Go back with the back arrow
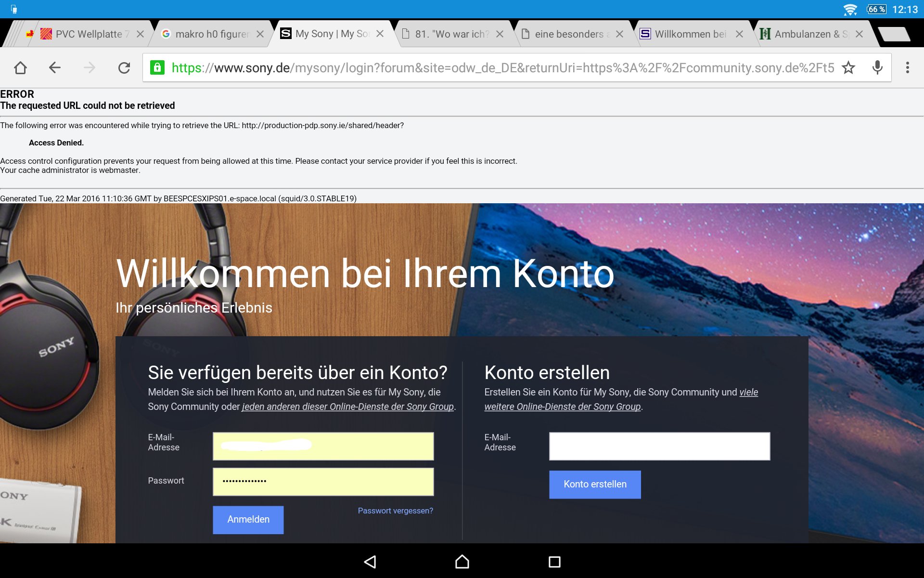The width and height of the screenshot is (924, 578). 55,68
